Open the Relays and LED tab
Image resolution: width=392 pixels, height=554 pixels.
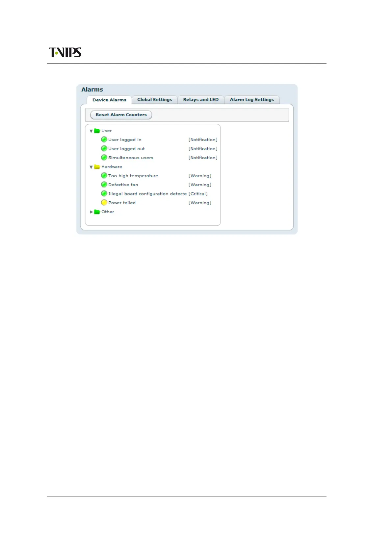point(201,100)
